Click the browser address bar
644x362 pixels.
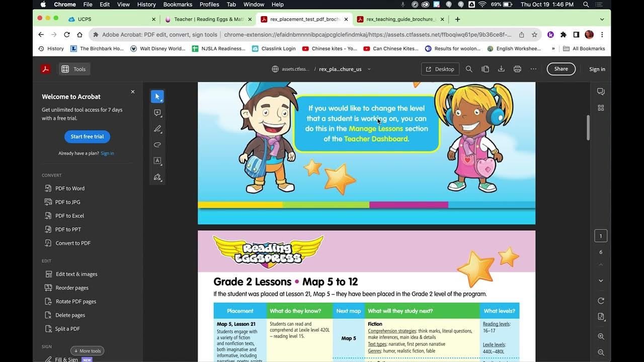[316, 35]
